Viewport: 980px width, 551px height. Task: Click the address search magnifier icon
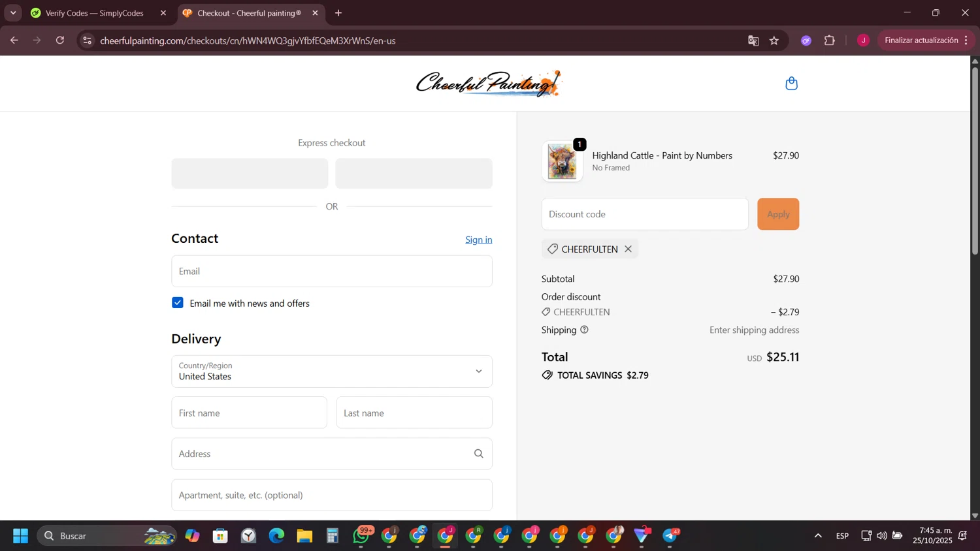(478, 454)
